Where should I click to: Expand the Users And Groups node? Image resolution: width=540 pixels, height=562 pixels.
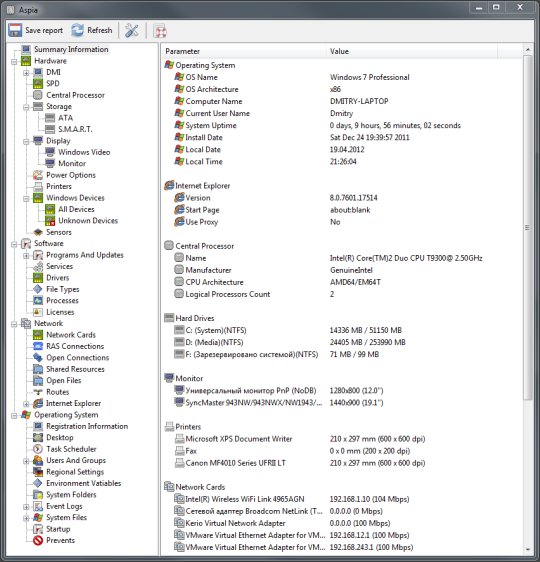pyautogui.click(x=26, y=461)
